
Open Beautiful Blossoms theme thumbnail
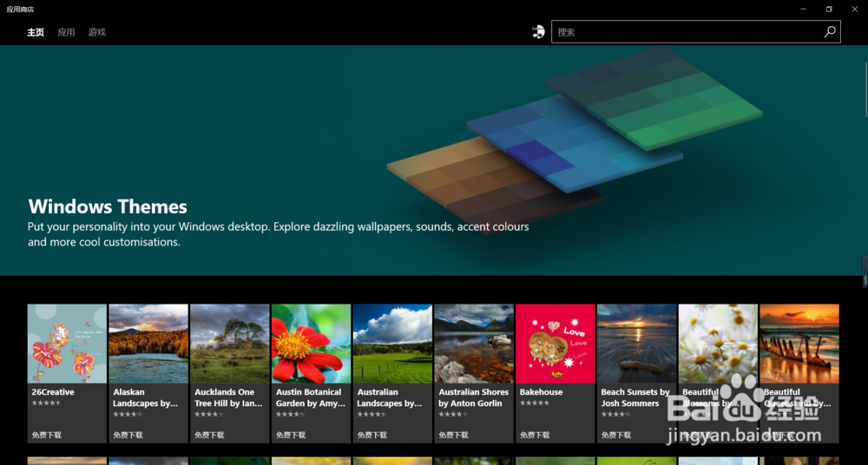point(718,344)
